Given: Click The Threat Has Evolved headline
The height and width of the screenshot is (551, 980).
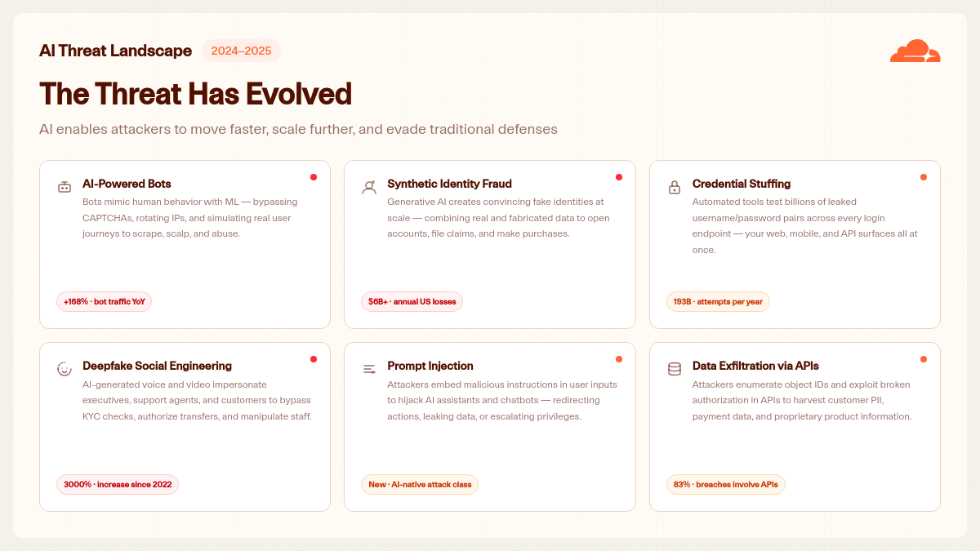Looking at the screenshot, I should pos(196,94).
